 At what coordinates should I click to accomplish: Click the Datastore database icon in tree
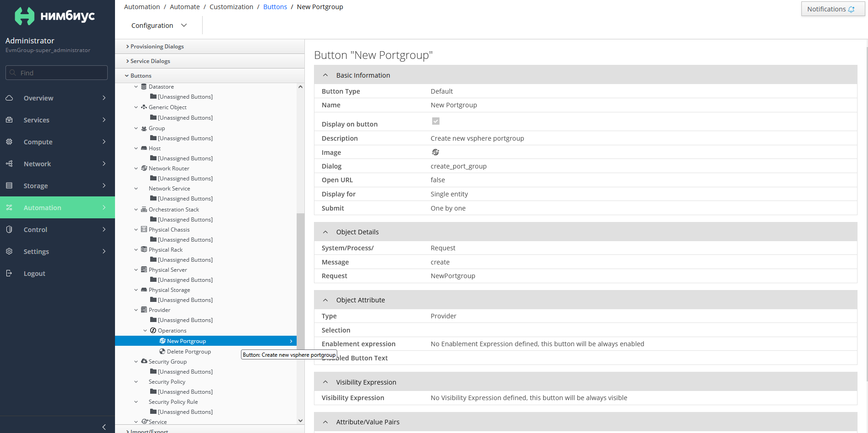pyautogui.click(x=144, y=86)
